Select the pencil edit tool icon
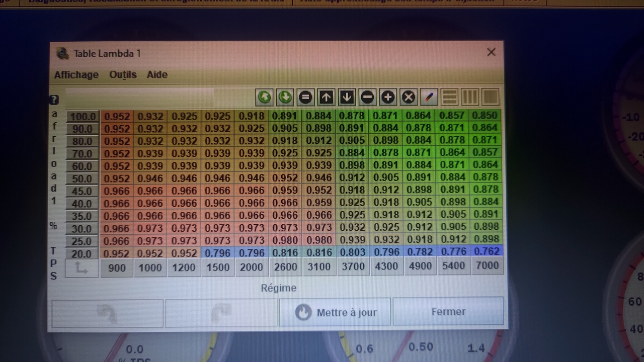The height and width of the screenshot is (362, 644). [429, 97]
